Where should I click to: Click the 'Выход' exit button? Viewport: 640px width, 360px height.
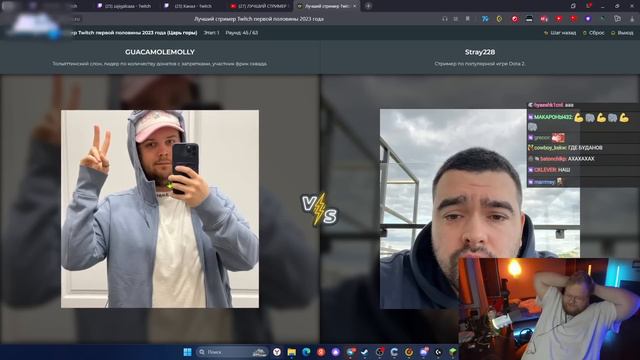622,33
